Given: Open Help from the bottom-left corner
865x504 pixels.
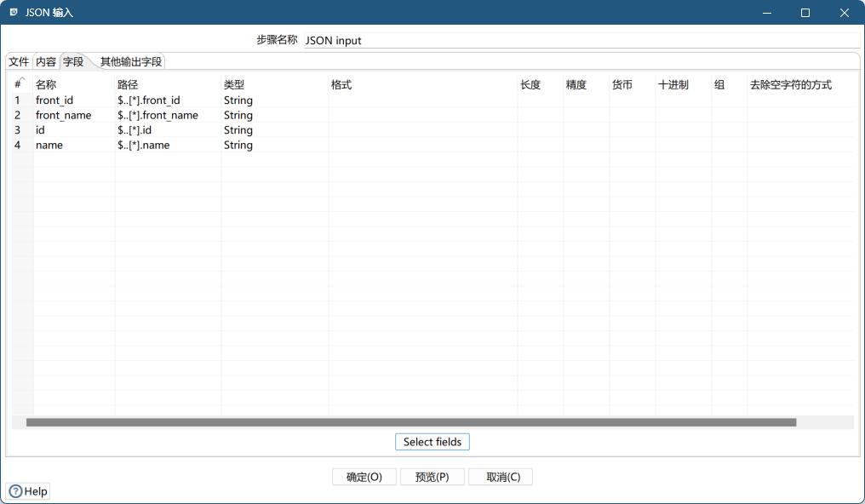Looking at the screenshot, I should 28,491.
